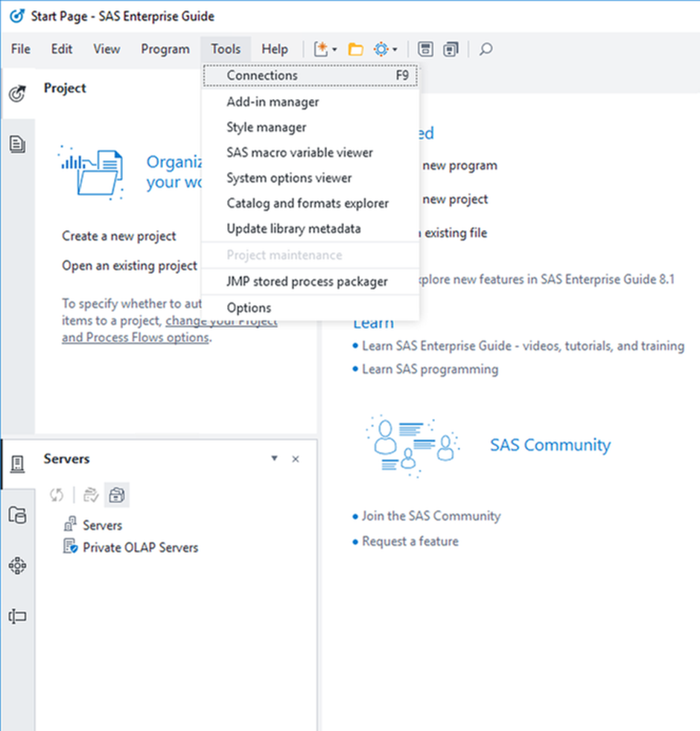Click the Project panel title
The width and height of the screenshot is (700, 731).
click(x=65, y=88)
